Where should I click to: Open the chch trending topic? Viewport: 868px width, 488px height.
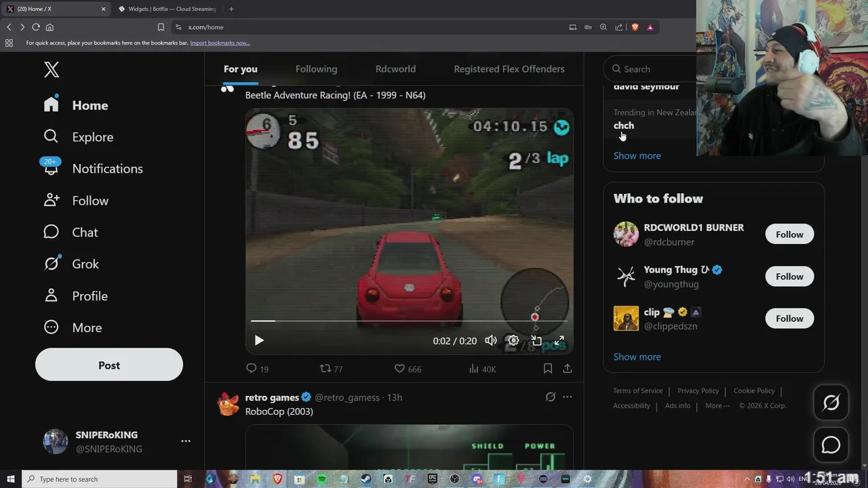click(624, 125)
